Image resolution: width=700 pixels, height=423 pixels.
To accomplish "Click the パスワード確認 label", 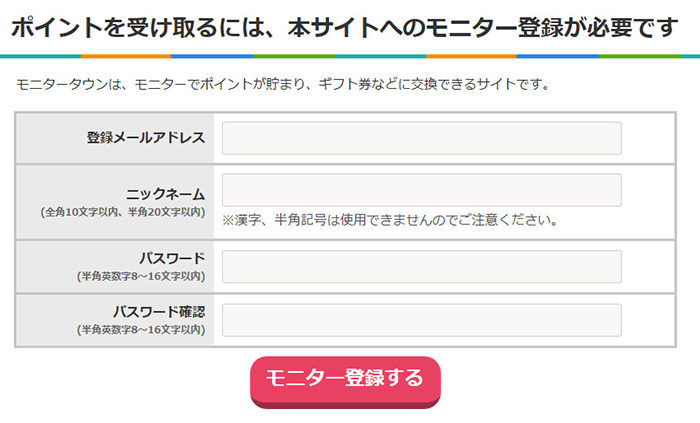I will 158,312.
